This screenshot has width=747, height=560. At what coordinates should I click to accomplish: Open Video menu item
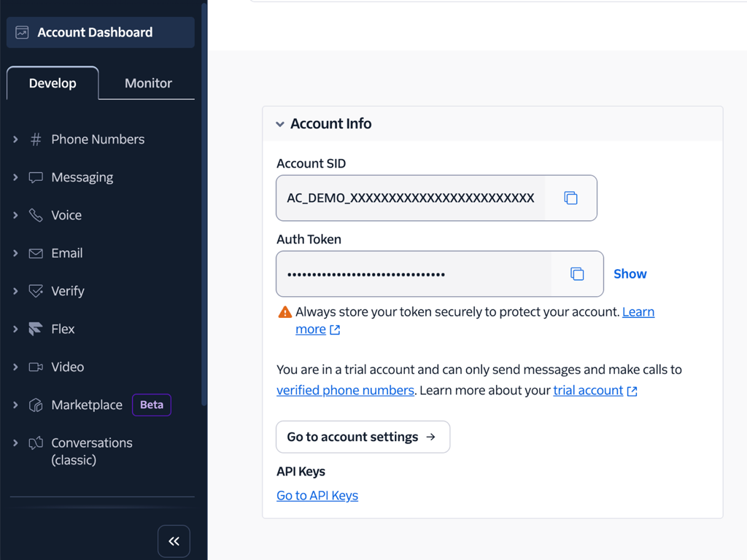pyautogui.click(x=68, y=367)
